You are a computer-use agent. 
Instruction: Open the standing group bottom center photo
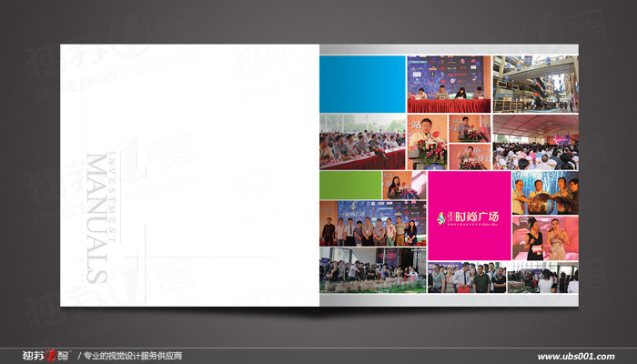coord(467,278)
